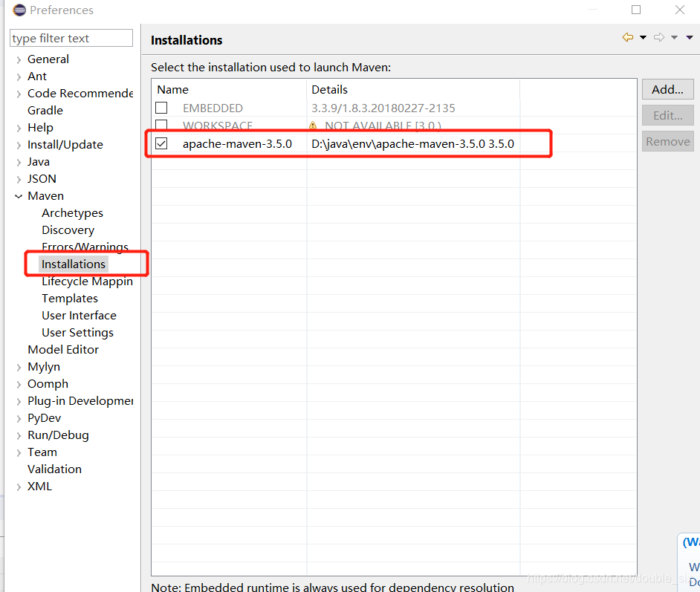
Task: Select Templates under Maven
Action: 70,298
